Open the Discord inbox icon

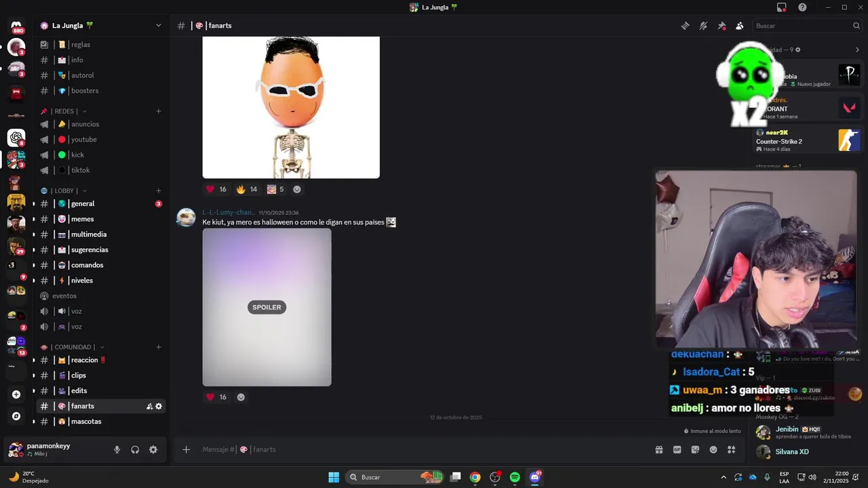(x=782, y=7)
